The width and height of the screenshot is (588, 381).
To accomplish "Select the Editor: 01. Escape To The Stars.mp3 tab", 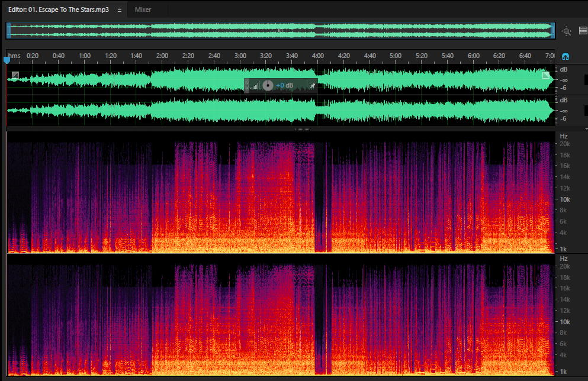I will (x=59, y=9).
